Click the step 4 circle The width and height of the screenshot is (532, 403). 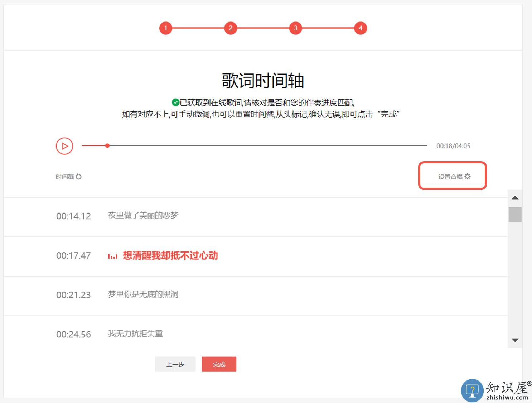pos(361,28)
